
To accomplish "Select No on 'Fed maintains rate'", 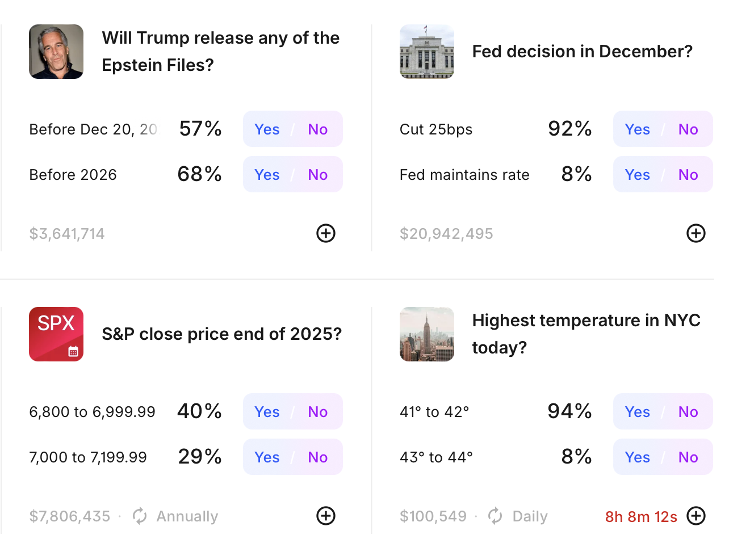I will 688,174.
